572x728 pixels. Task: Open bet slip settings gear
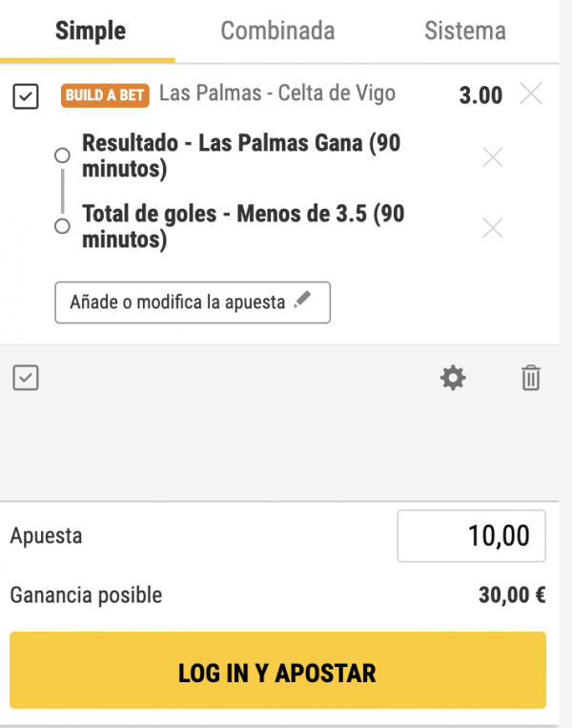point(453,379)
